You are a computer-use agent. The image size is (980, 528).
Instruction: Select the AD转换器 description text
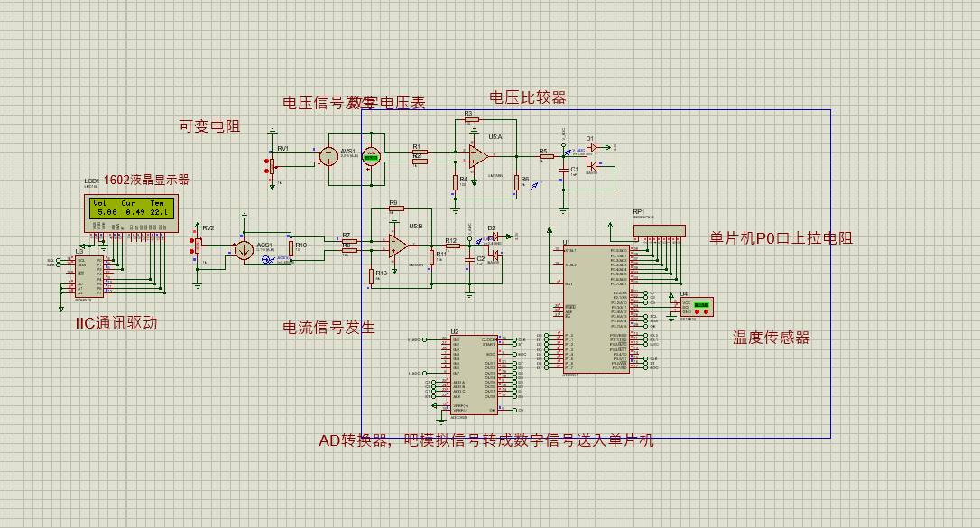486,440
